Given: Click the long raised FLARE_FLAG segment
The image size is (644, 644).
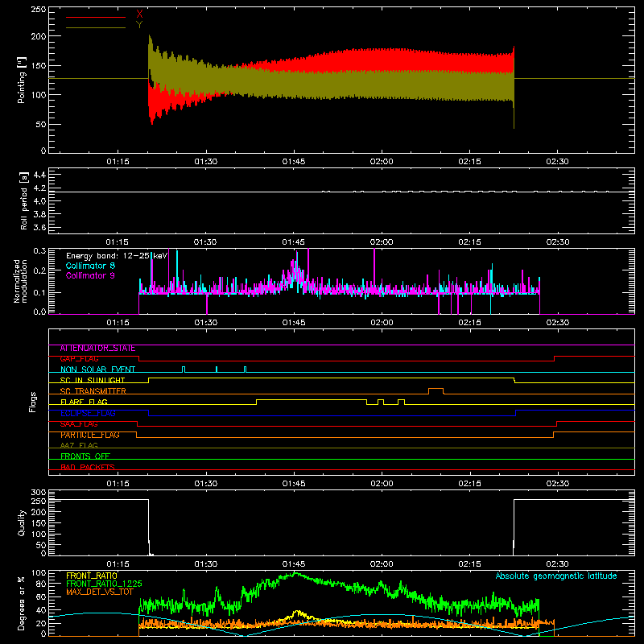Looking at the screenshot, I should [312, 399].
